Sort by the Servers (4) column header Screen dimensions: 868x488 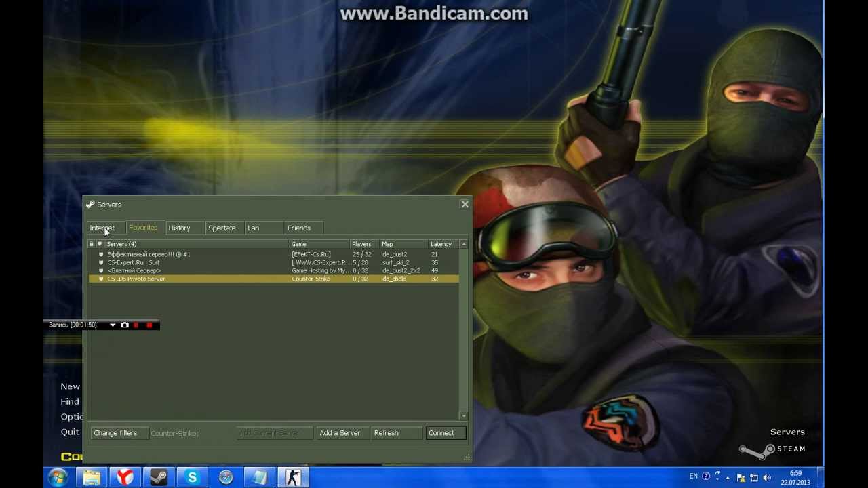click(x=197, y=244)
